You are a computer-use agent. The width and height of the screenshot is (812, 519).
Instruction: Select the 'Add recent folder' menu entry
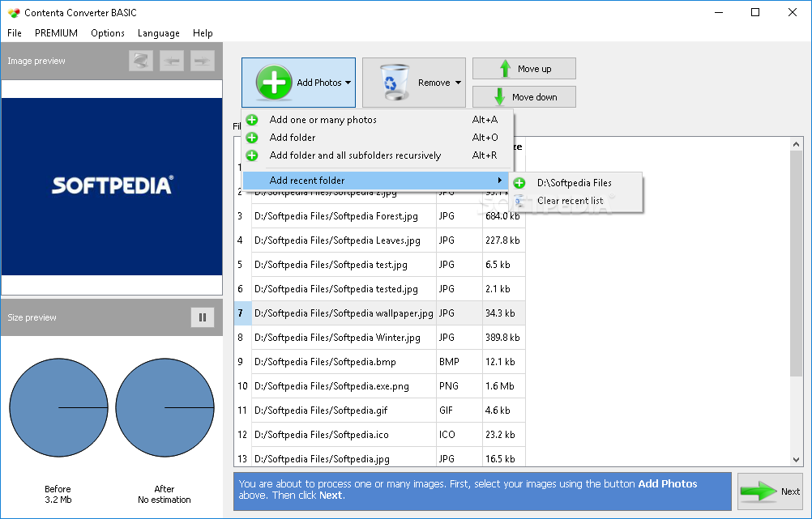(x=377, y=180)
